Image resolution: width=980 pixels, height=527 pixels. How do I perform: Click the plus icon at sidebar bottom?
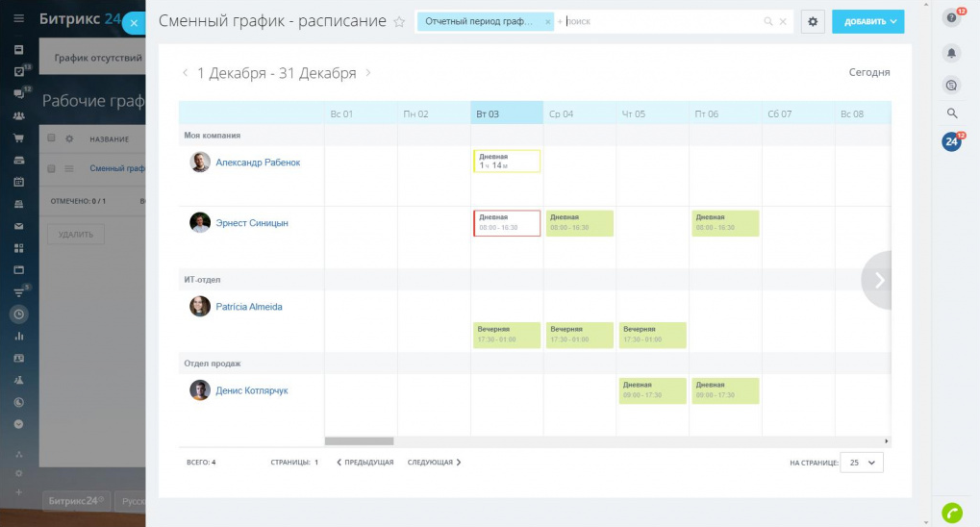coord(18,492)
